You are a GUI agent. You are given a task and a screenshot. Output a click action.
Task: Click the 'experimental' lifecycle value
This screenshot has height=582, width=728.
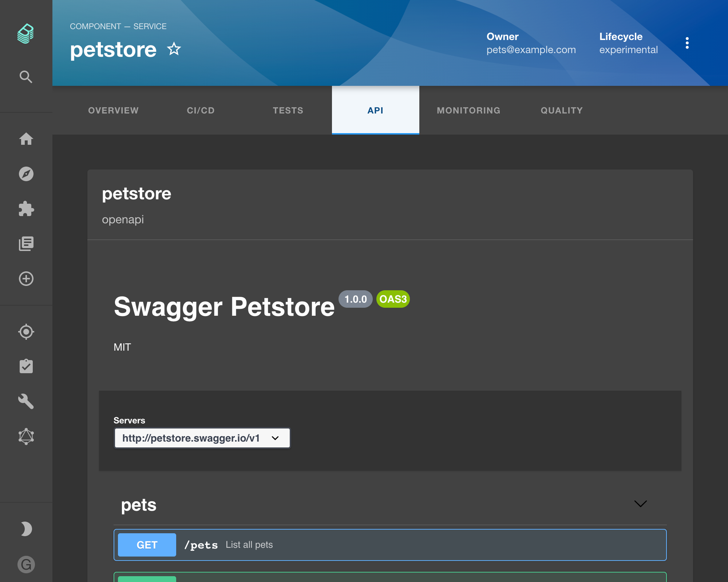tap(629, 50)
